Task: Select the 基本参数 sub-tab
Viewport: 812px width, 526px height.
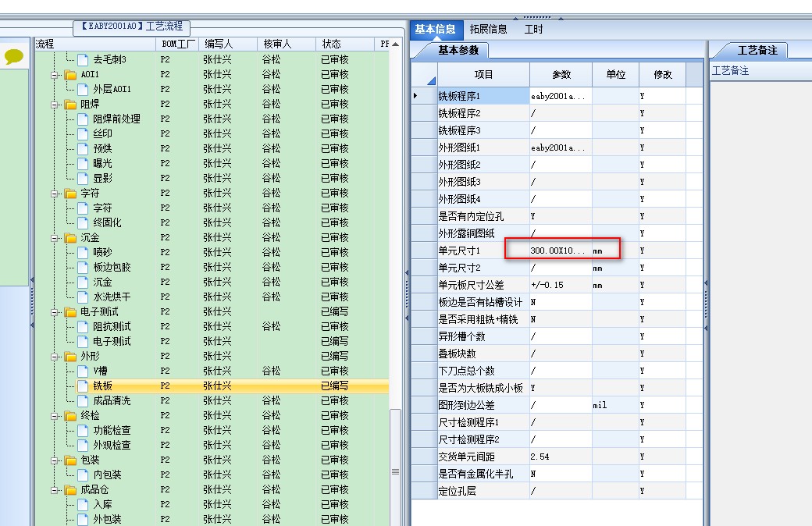Action: tap(458, 50)
